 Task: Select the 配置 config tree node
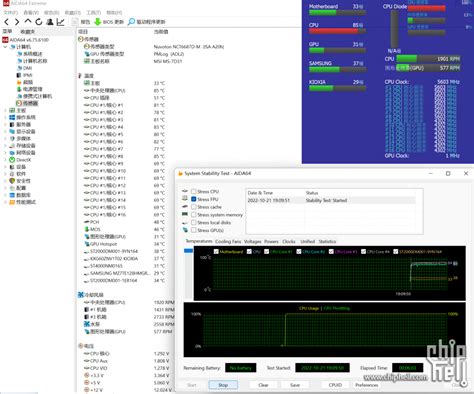18,188
